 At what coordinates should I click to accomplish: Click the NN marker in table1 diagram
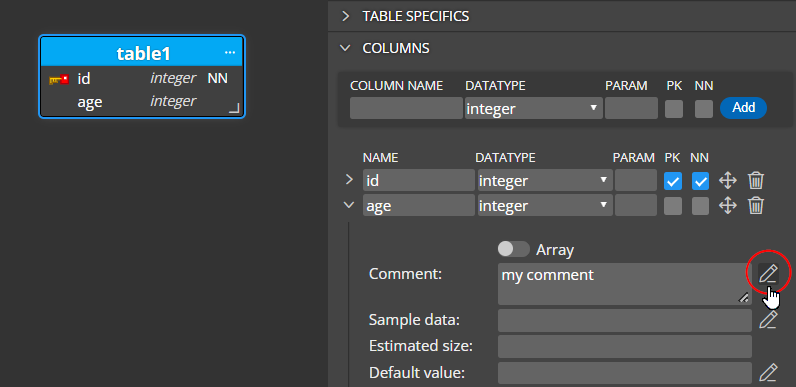[x=217, y=78]
